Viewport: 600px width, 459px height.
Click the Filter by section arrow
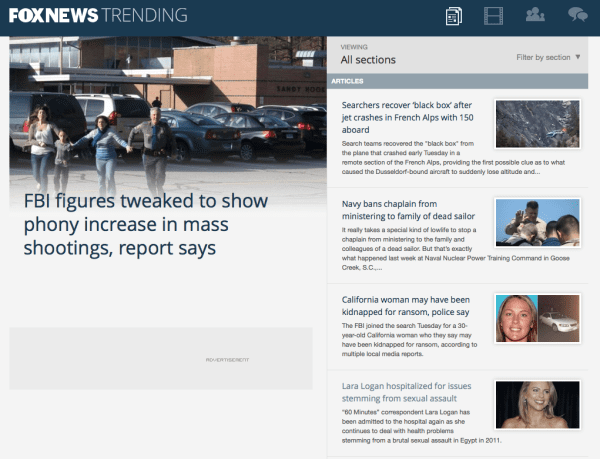click(x=578, y=57)
